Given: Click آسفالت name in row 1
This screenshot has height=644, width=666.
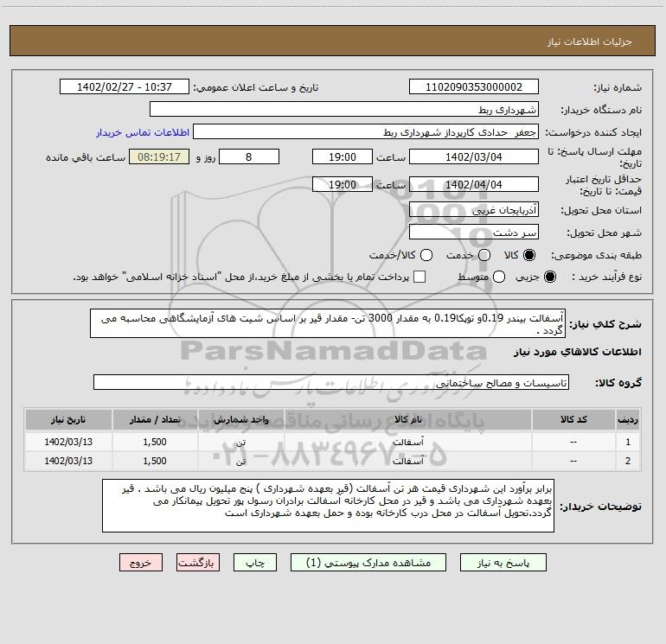Looking at the screenshot, I should 407,442.
